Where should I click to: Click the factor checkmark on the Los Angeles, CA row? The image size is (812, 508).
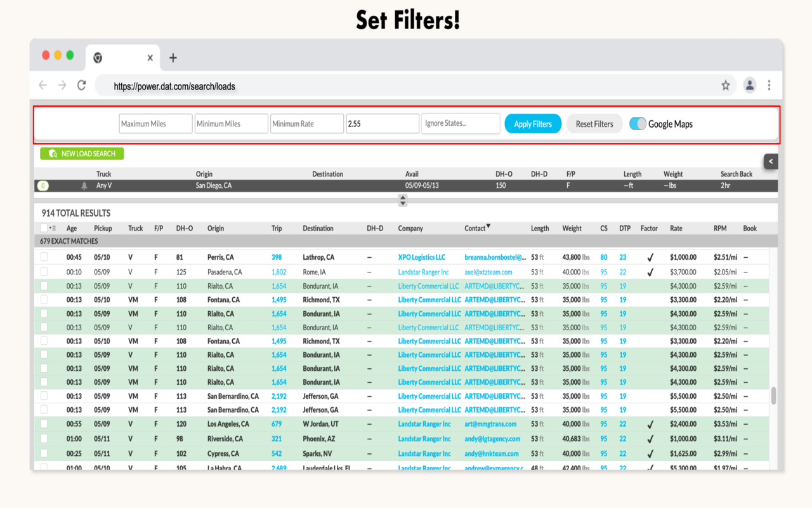(650, 424)
